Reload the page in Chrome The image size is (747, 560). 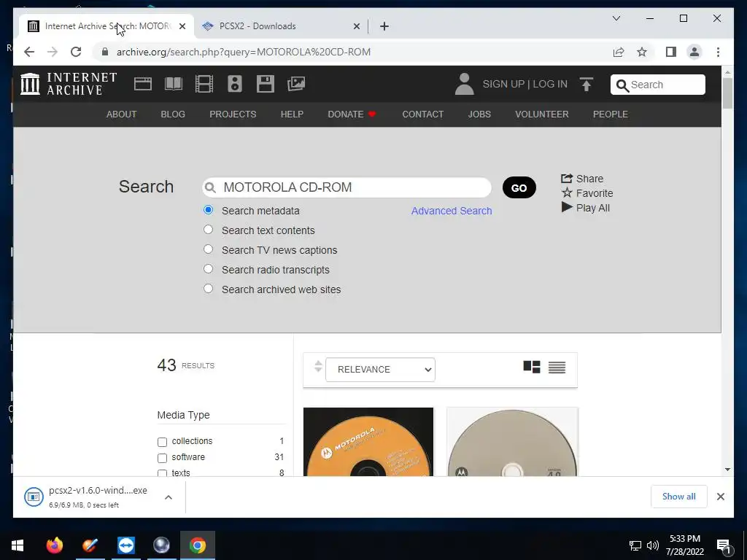pyautogui.click(x=76, y=52)
